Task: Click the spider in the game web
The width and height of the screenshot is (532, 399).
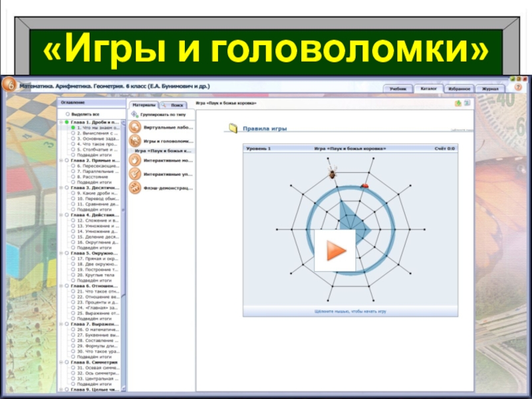Action: 332,173
